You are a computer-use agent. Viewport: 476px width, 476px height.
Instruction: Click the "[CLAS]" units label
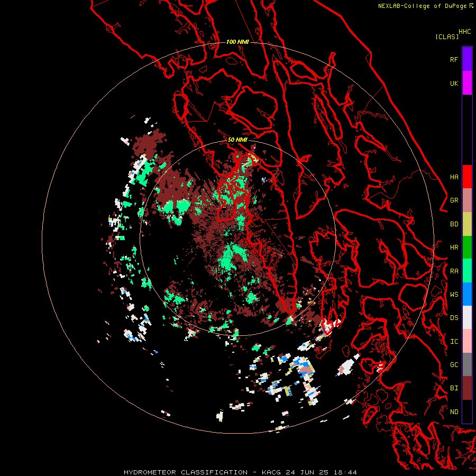pos(447,36)
